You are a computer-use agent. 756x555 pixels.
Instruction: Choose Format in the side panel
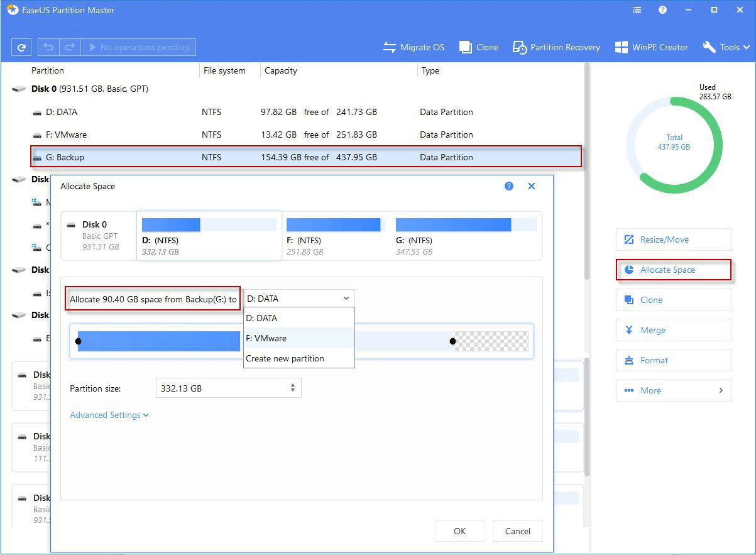(x=674, y=360)
